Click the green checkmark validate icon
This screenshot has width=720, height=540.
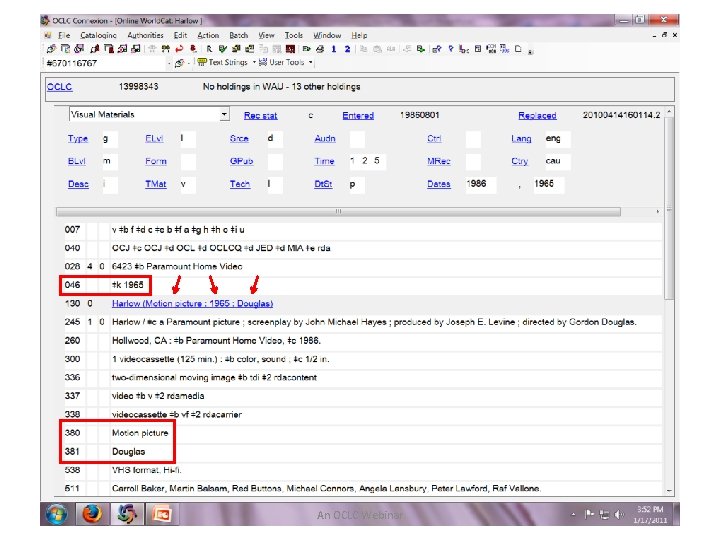[223, 49]
